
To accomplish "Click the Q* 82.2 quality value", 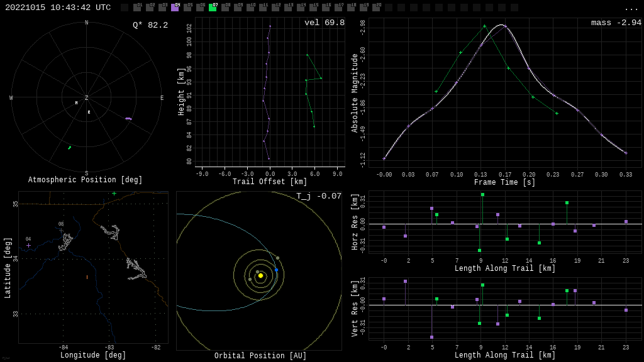I will coord(150,25).
